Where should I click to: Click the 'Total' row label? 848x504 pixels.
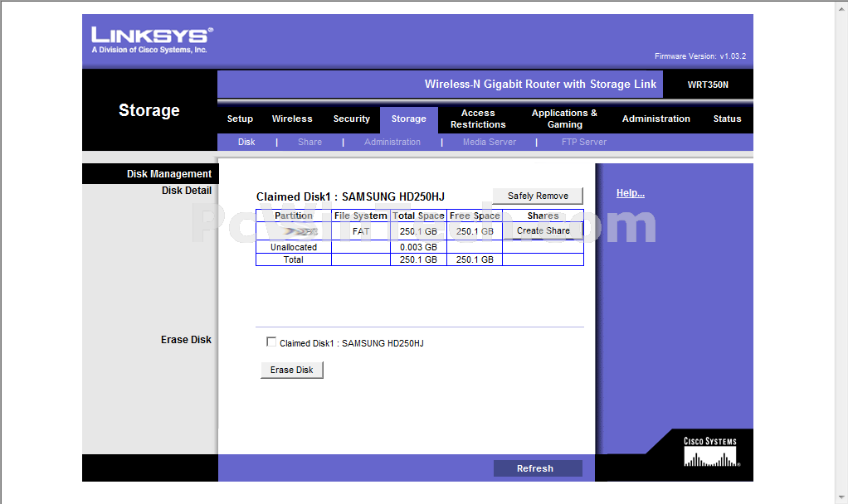294,259
